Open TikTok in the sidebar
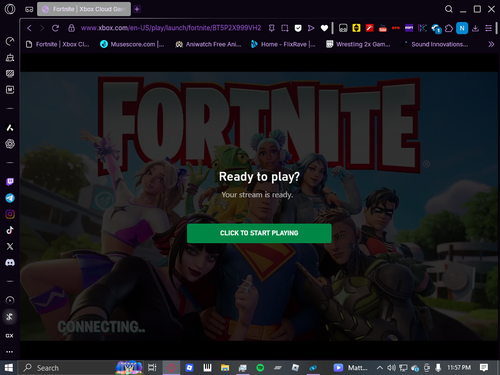This screenshot has width=500, height=375. pos(10,230)
